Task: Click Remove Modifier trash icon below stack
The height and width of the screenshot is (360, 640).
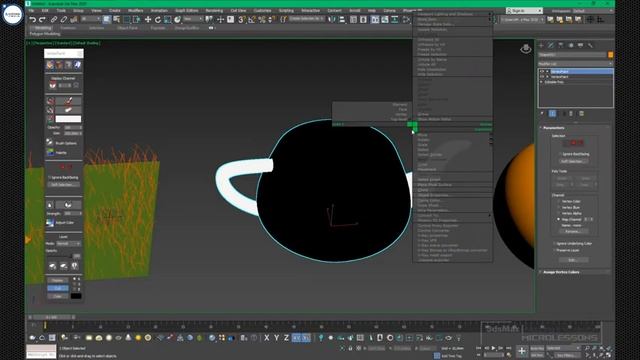Action: 571,113
